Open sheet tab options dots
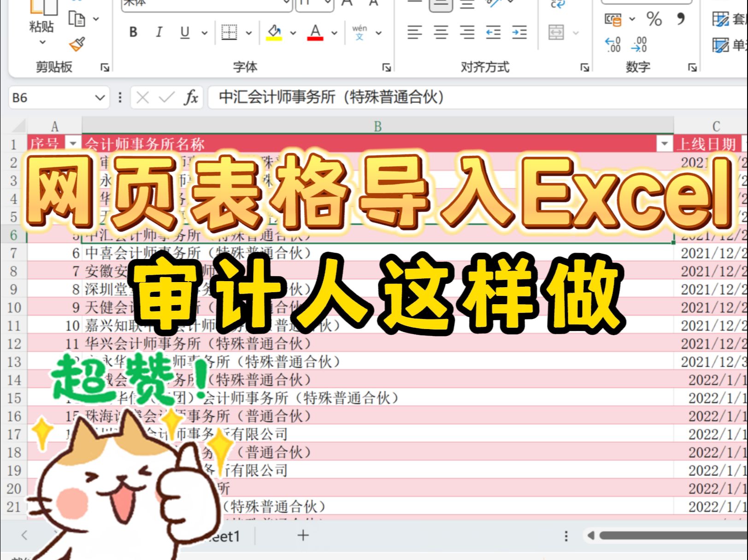The width and height of the screenshot is (748, 560). (x=566, y=536)
